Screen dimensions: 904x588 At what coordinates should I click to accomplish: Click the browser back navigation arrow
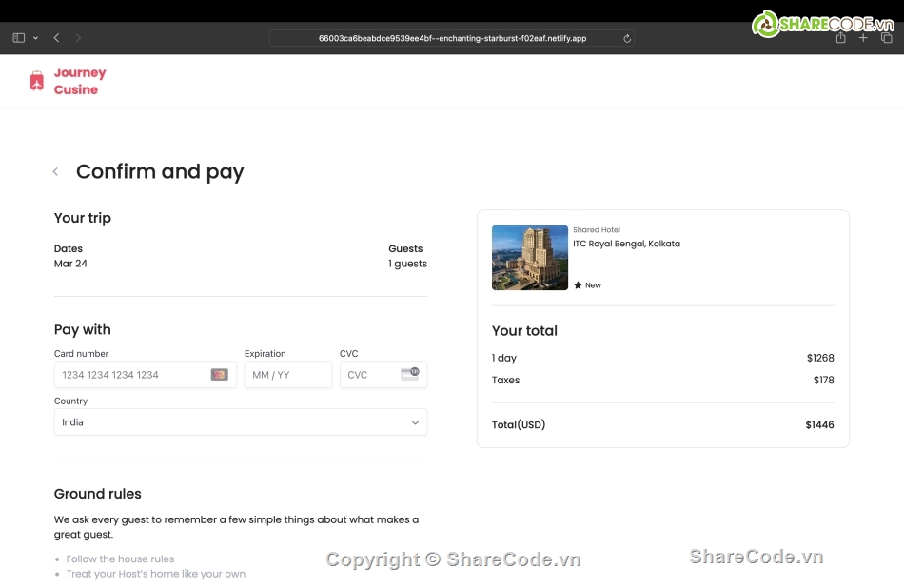tap(57, 38)
